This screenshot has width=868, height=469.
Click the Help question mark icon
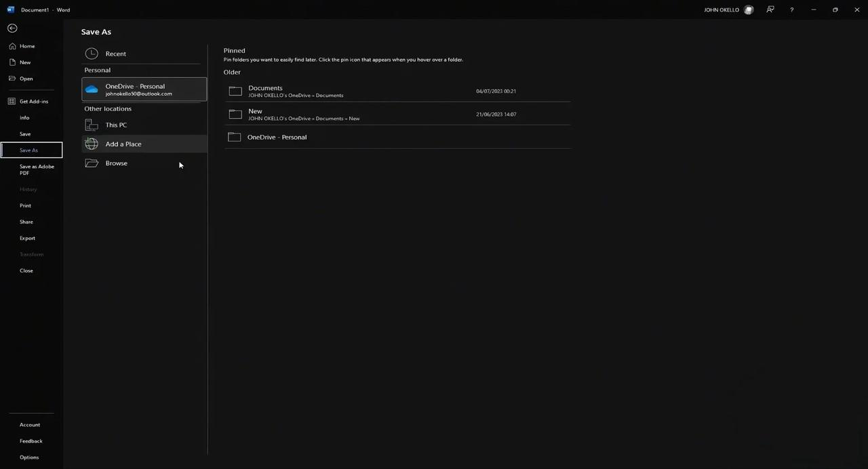point(791,9)
